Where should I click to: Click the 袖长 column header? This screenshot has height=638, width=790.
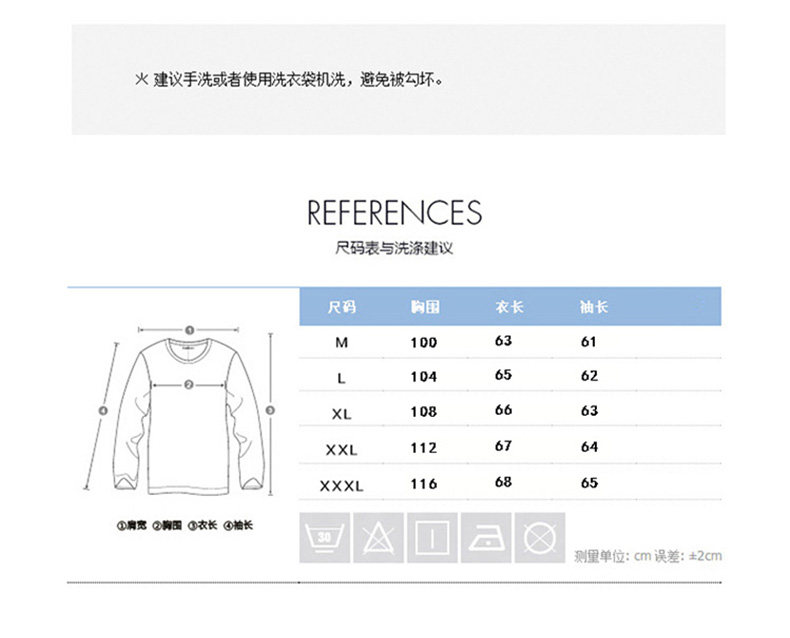tap(594, 306)
